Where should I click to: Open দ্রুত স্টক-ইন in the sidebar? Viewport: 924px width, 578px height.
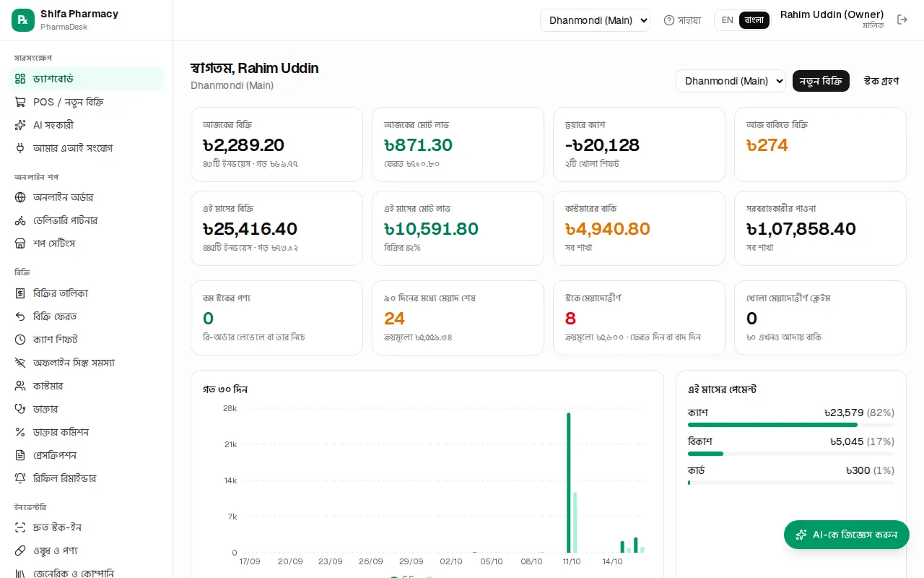pyautogui.click(x=86, y=527)
